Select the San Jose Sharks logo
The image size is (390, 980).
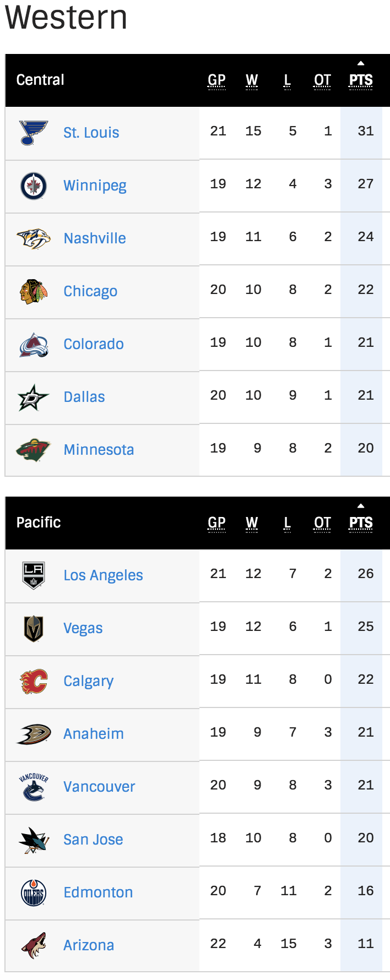34,840
